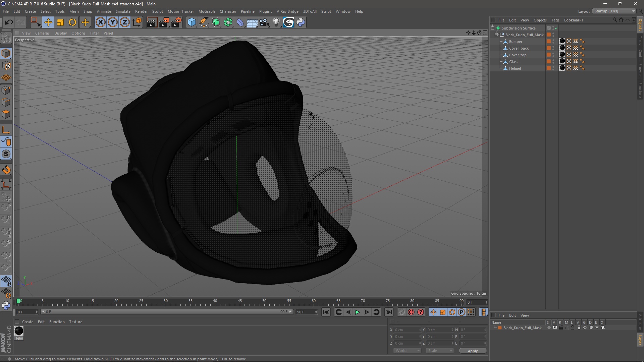This screenshot has height=362, width=644.
Task: Add a Subdivision Surface generator icon
Action: (216, 22)
